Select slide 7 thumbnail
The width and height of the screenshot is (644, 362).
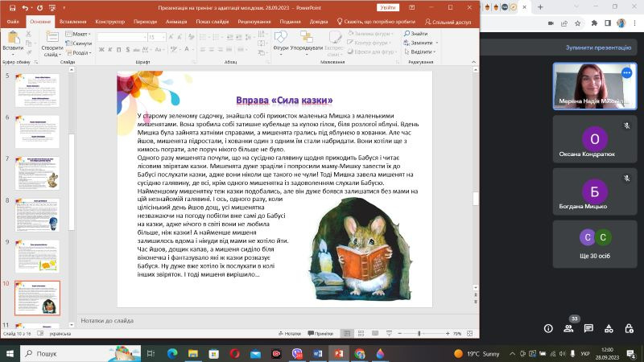click(37, 173)
